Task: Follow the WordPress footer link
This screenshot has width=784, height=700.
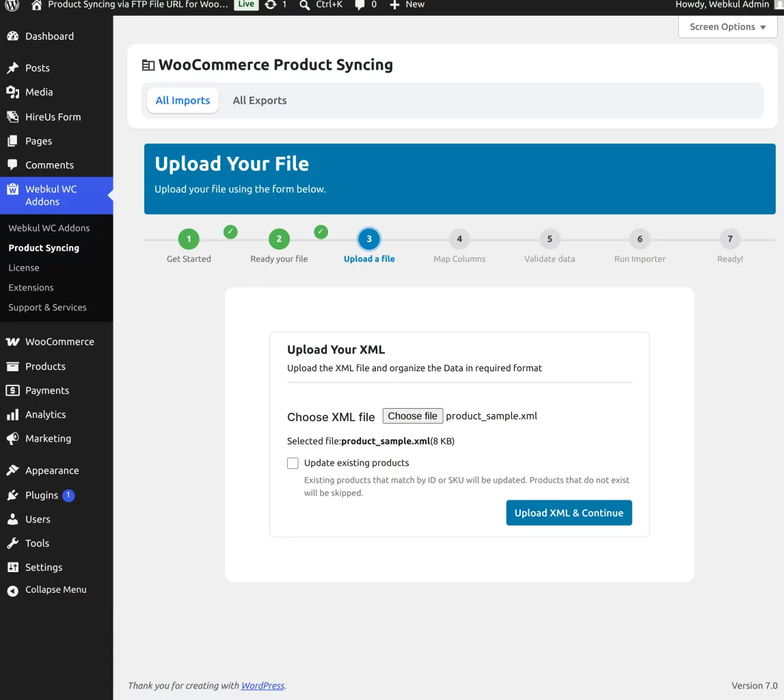Action: click(263, 686)
